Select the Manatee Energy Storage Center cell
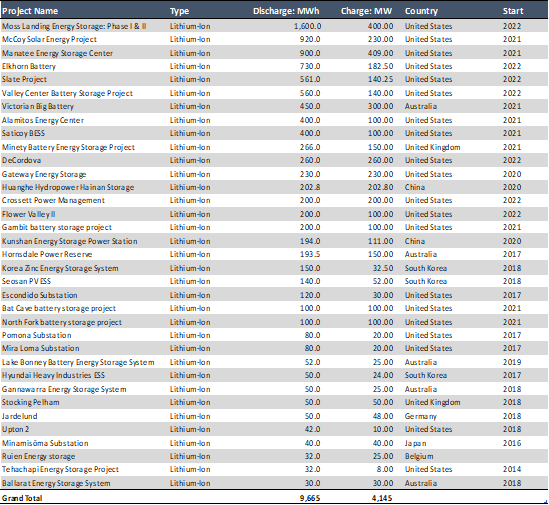Viewport: 549px width, 505px height. tap(57, 53)
